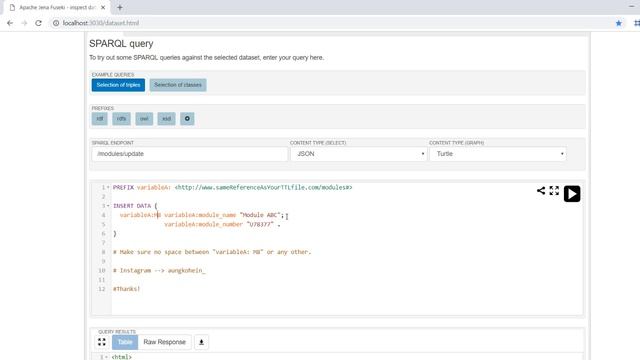Image resolution: width=640 pixels, height=360 pixels.
Task: Click the PREFIX namespace URL in editor
Action: pos(263,187)
